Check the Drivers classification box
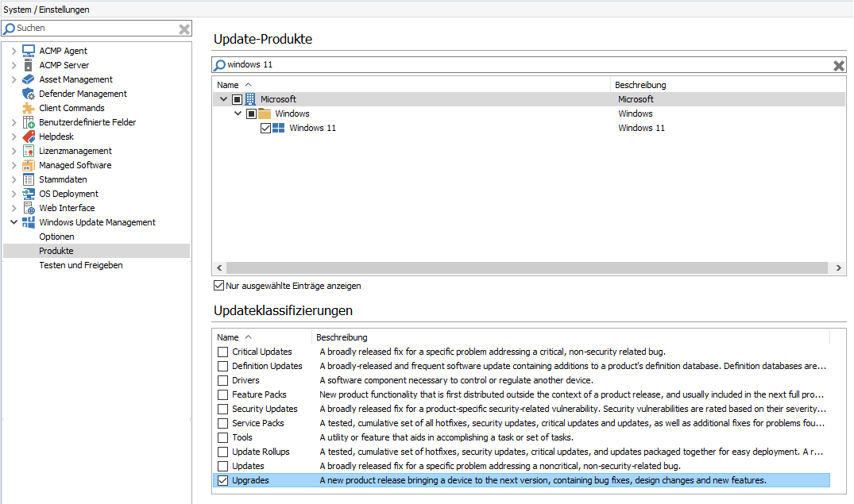The image size is (854, 504). tap(222, 380)
